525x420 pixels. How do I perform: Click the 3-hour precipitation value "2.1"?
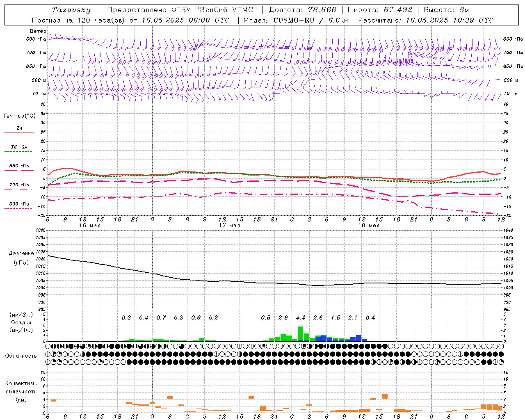click(x=353, y=317)
